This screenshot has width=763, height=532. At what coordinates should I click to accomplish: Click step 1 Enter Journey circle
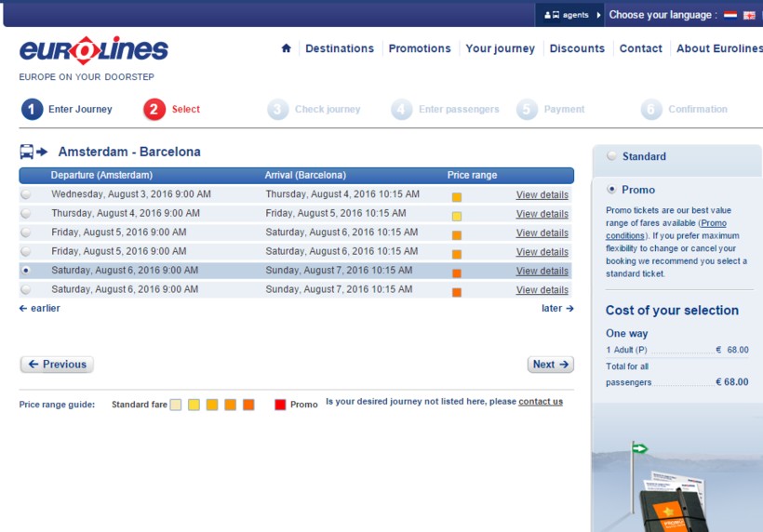click(32, 110)
